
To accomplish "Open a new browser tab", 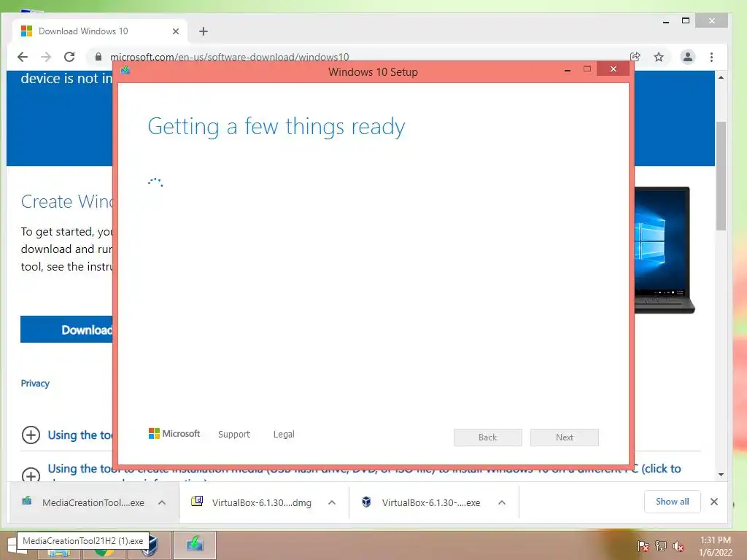I will point(204,31).
